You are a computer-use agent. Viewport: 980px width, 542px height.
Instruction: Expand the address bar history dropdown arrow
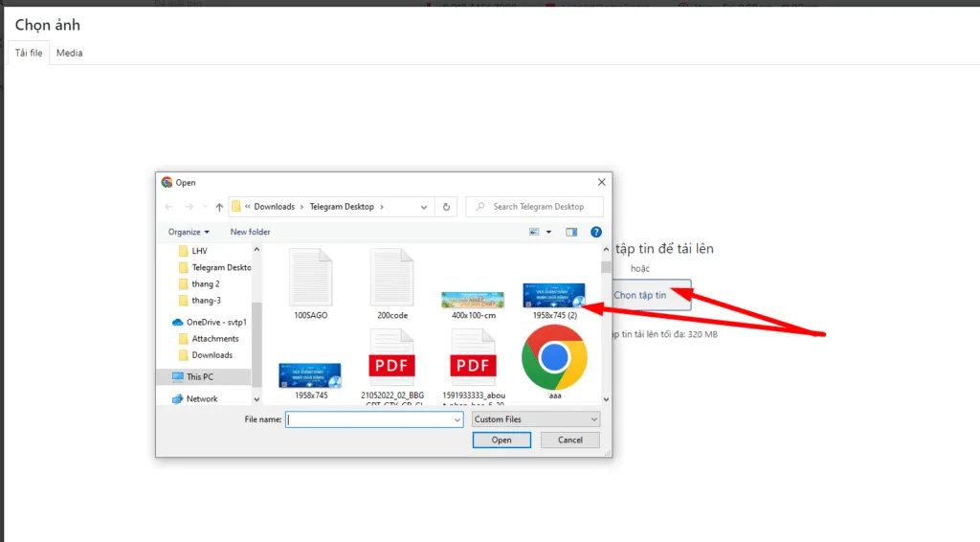[x=425, y=207]
